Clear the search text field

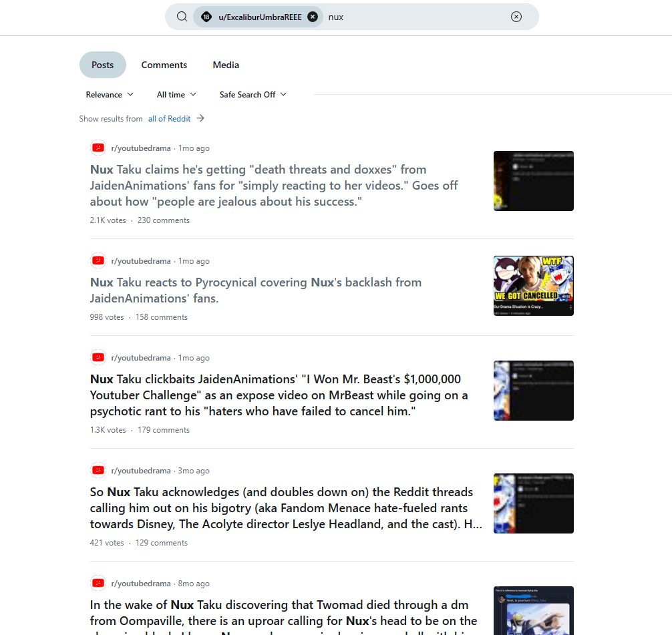516,17
